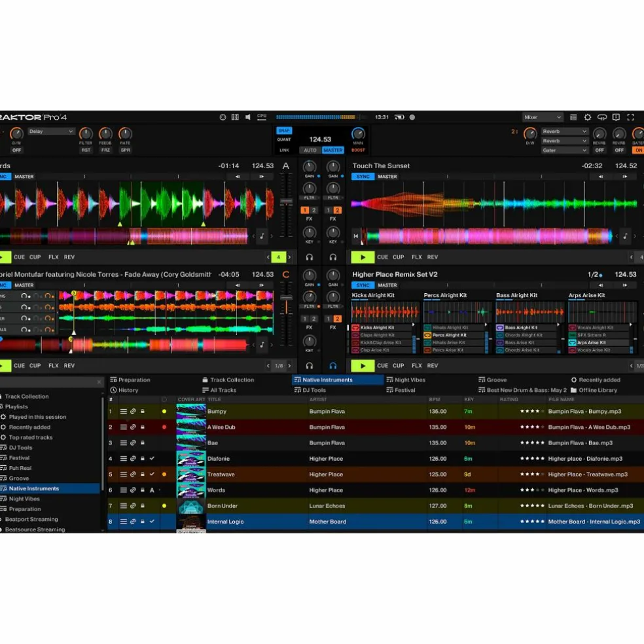Toggle QUANT mode

(x=284, y=139)
